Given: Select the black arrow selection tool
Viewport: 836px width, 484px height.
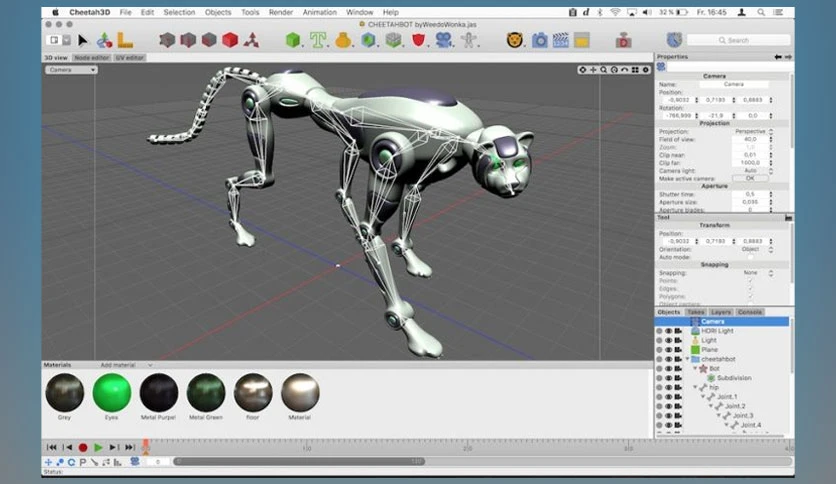Looking at the screenshot, I should click(82, 40).
